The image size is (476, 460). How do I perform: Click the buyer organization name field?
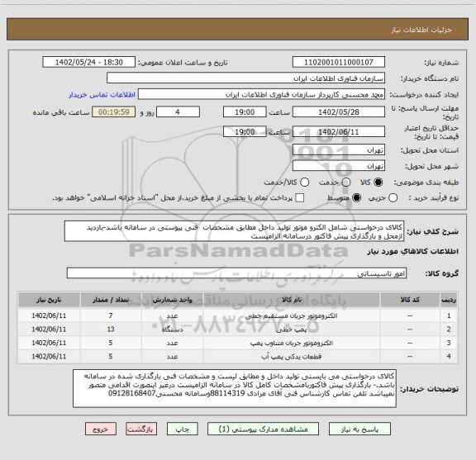pos(246,78)
